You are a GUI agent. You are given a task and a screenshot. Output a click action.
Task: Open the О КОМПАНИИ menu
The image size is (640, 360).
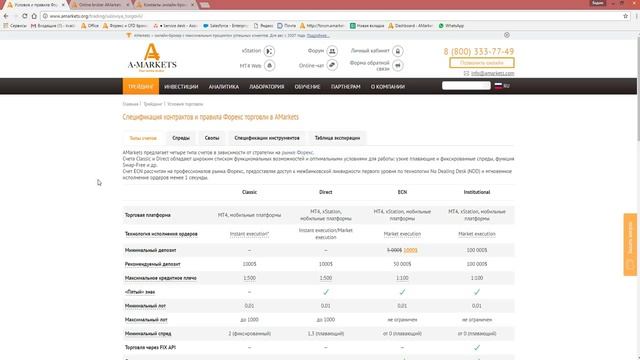click(x=388, y=87)
